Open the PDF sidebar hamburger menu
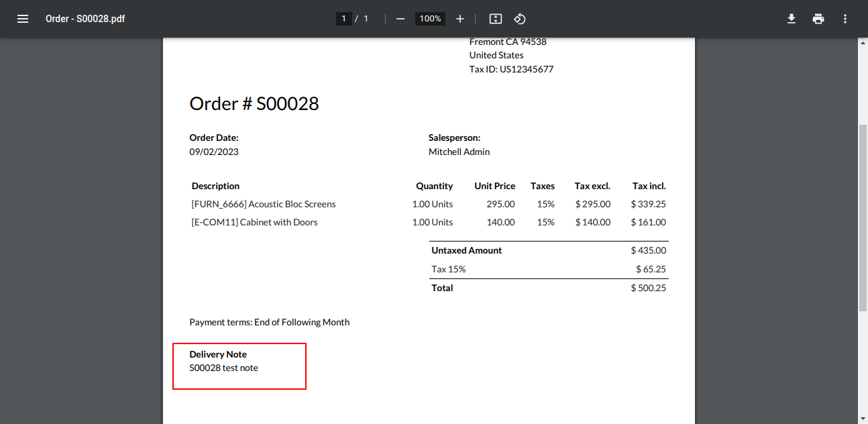Screen dimensions: 868x424 coord(23,19)
